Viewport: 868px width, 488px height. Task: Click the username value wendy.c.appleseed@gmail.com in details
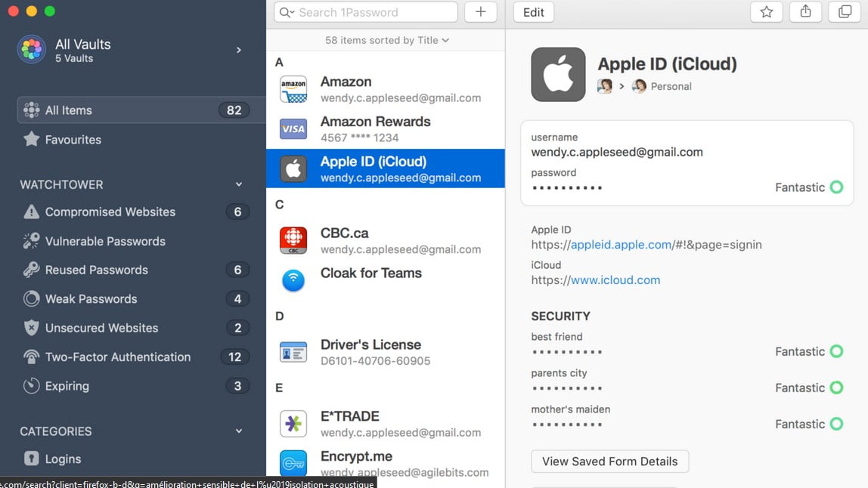[617, 152]
